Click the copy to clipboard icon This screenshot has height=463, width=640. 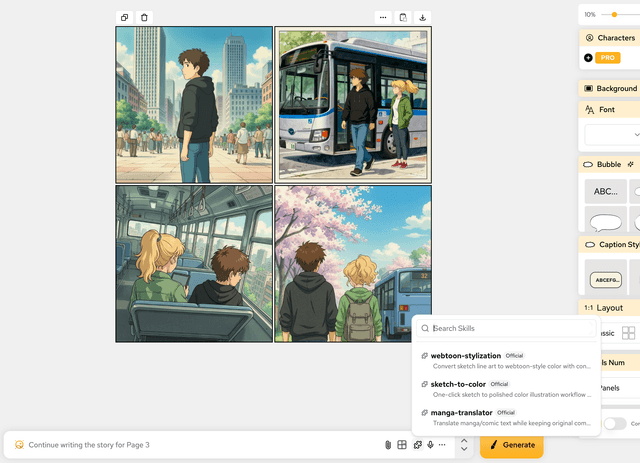pyautogui.click(x=403, y=17)
